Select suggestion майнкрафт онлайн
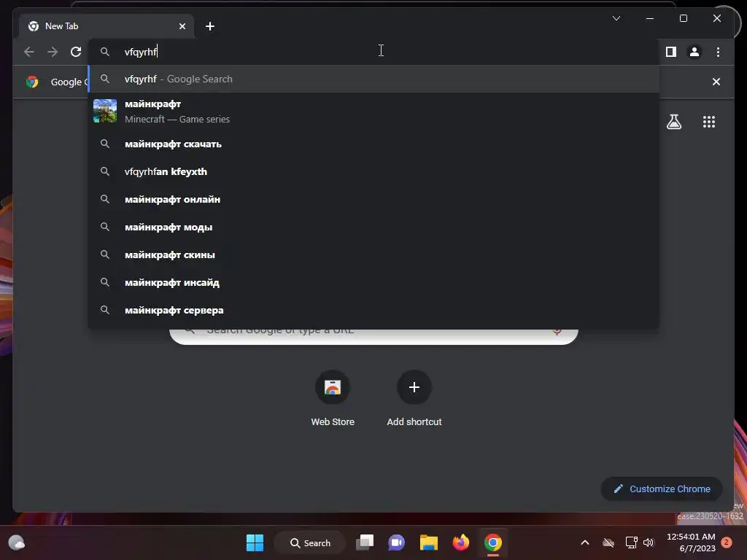 point(374,199)
